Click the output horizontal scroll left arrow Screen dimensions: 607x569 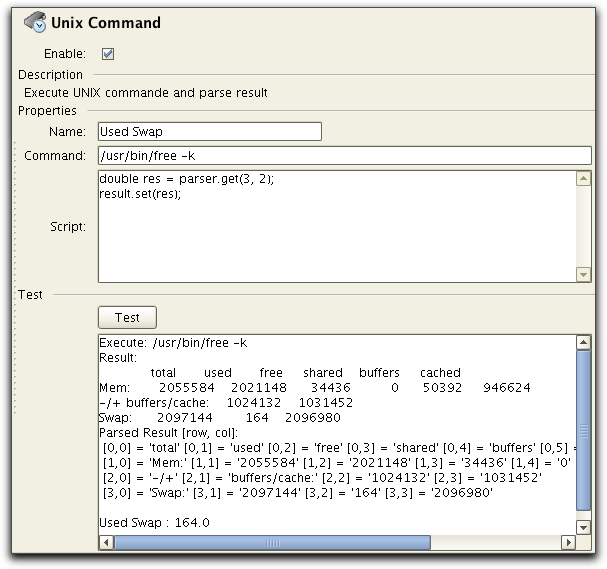tap(106, 542)
